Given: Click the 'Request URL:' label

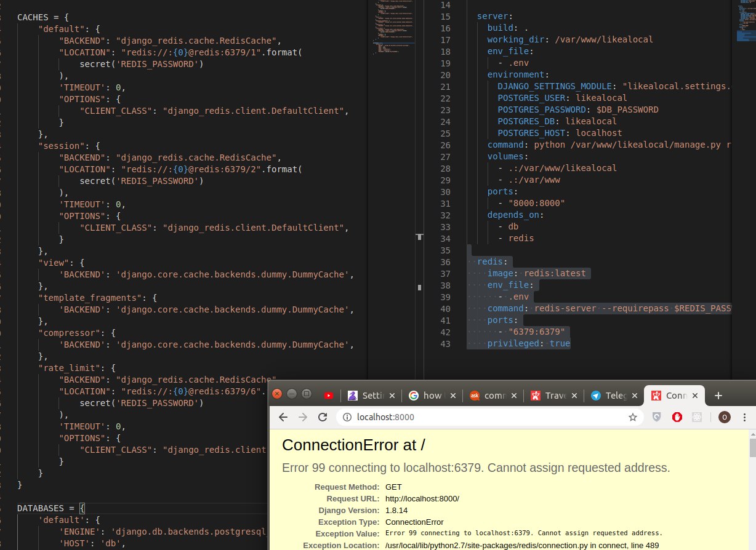Looking at the screenshot, I should (353, 498).
